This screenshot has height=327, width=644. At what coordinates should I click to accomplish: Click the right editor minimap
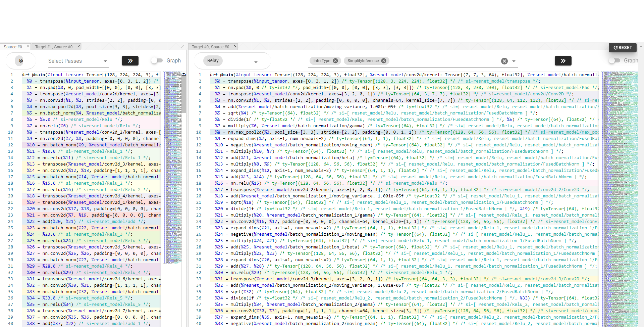(x=620, y=168)
